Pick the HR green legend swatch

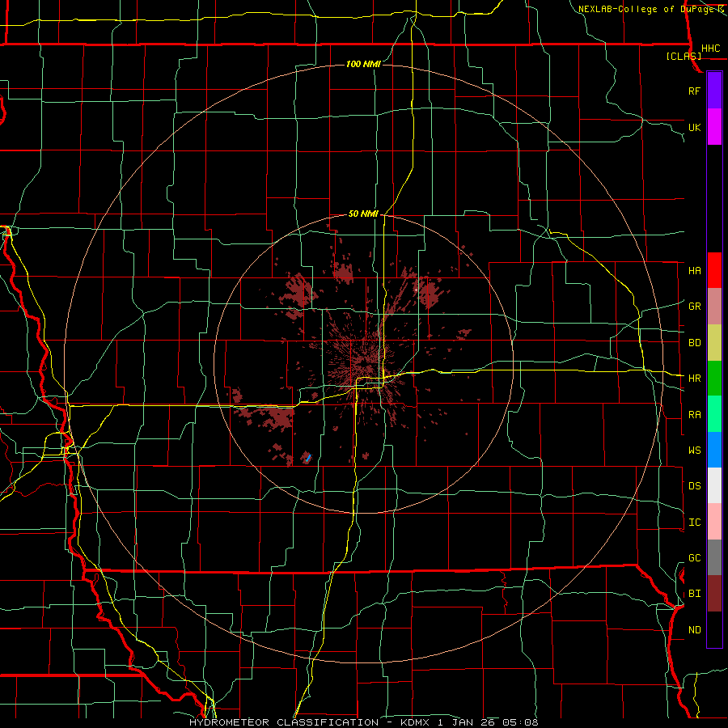pyautogui.click(x=714, y=379)
